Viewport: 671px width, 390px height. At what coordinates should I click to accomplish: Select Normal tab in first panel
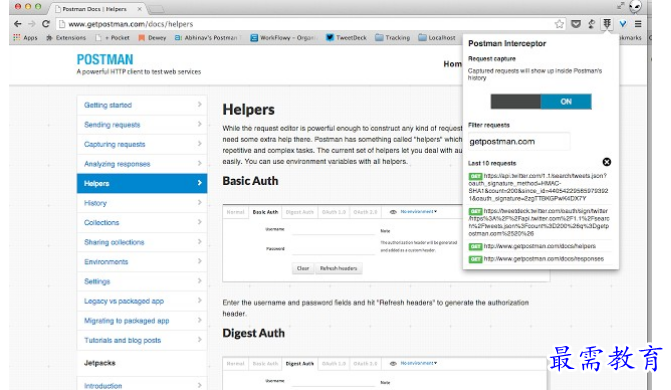[235, 212]
